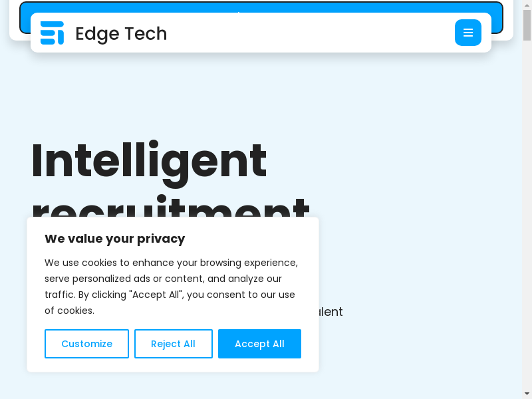532x399 pixels.
Task: Click the vertical scrollbar thumb
Action: tap(527, 24)
